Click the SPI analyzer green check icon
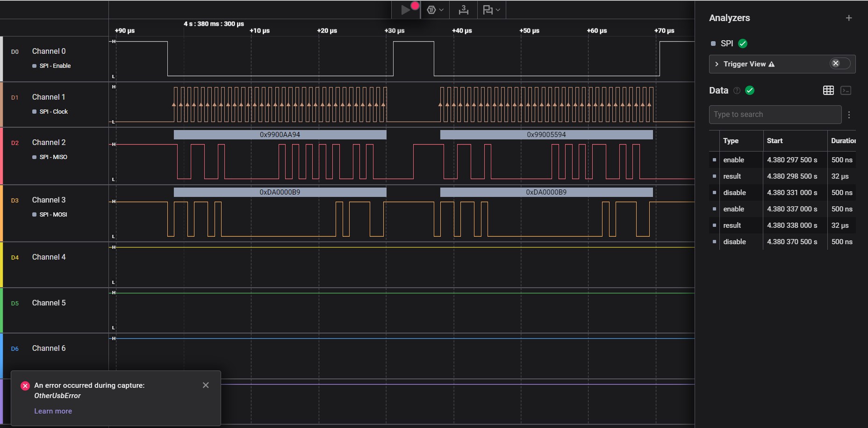 click(743, 44)
